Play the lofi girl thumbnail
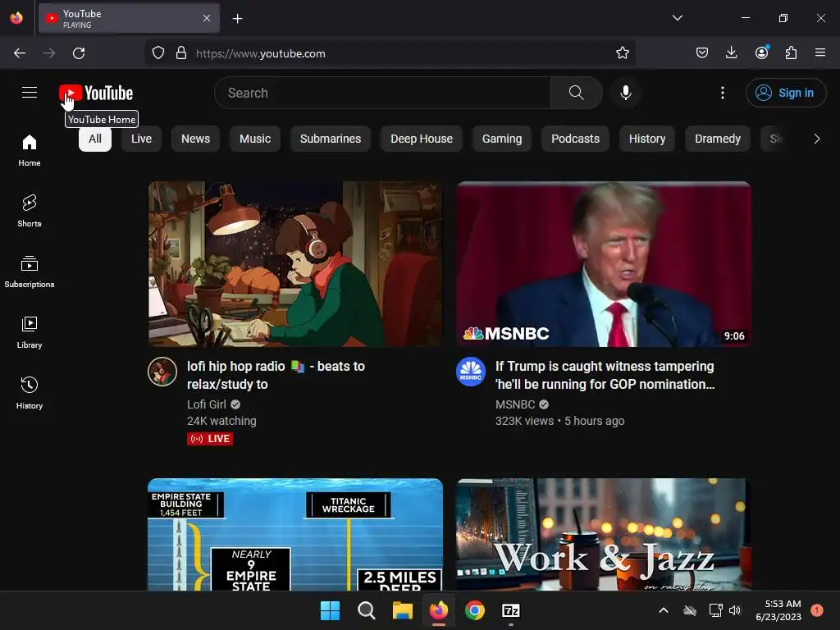Image resolution: width=840 pixels, height=630 pixels. (x=295, y=263)
